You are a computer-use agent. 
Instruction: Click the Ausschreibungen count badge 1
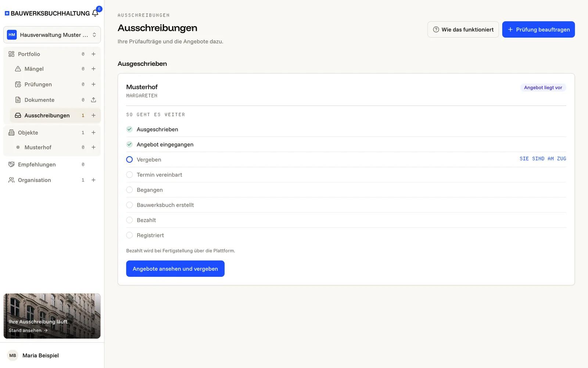(83, 115)
